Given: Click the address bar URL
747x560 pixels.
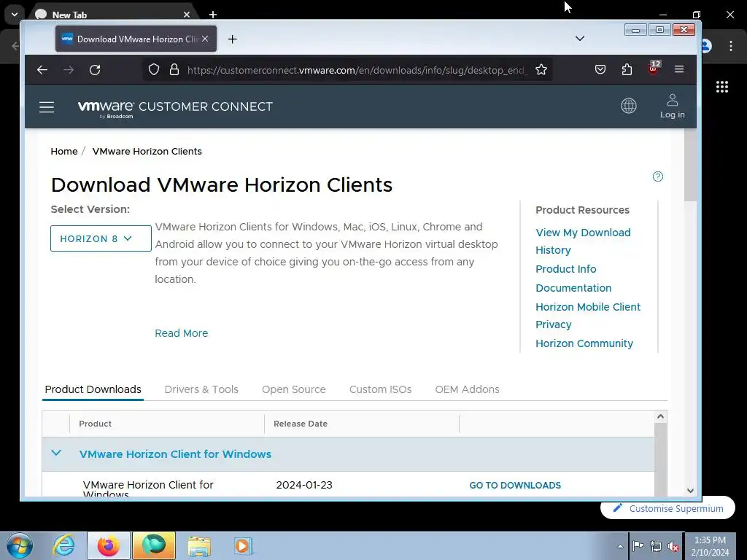Looking at the screenshot, I should pos(357,71).
